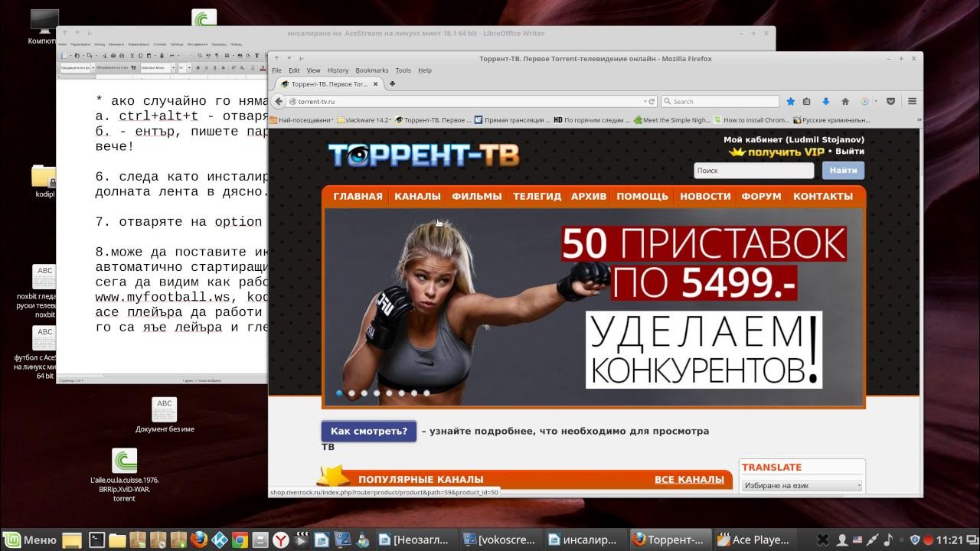Open a new tab with the plus button

(x=393, y=83)
